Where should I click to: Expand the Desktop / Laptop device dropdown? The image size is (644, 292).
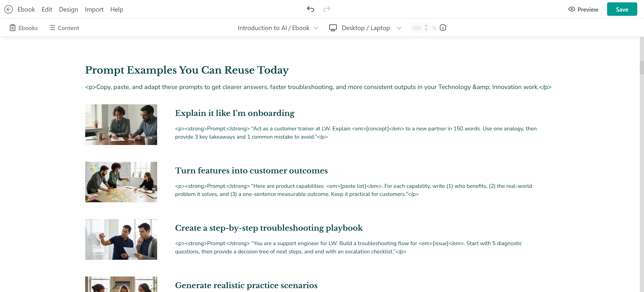coord(399,28)
